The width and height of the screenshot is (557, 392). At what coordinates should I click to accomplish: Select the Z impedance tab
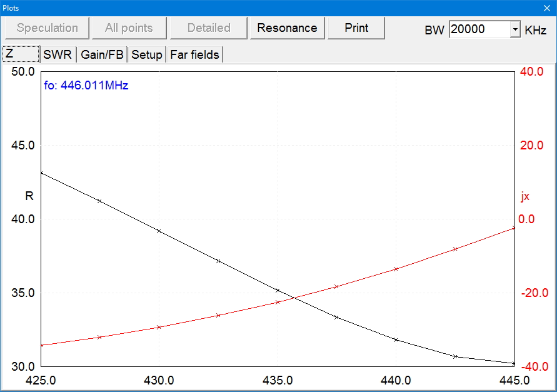[x=19, y=54]
